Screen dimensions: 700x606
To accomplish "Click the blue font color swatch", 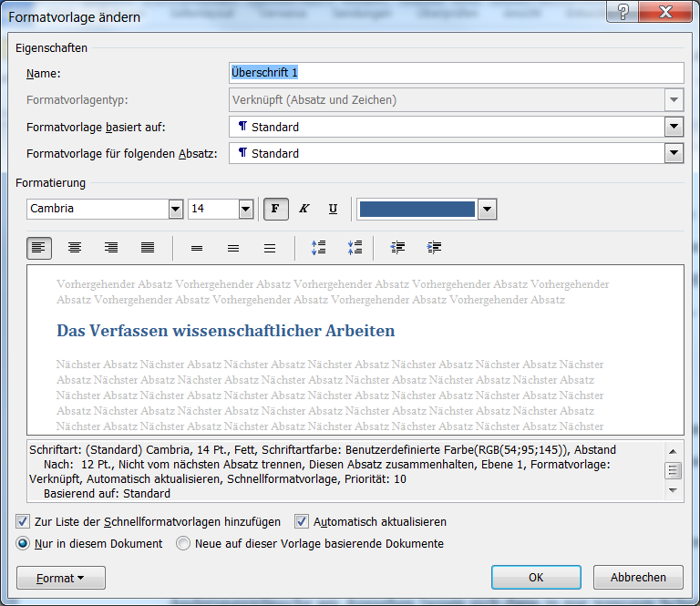I will (417, 209).
